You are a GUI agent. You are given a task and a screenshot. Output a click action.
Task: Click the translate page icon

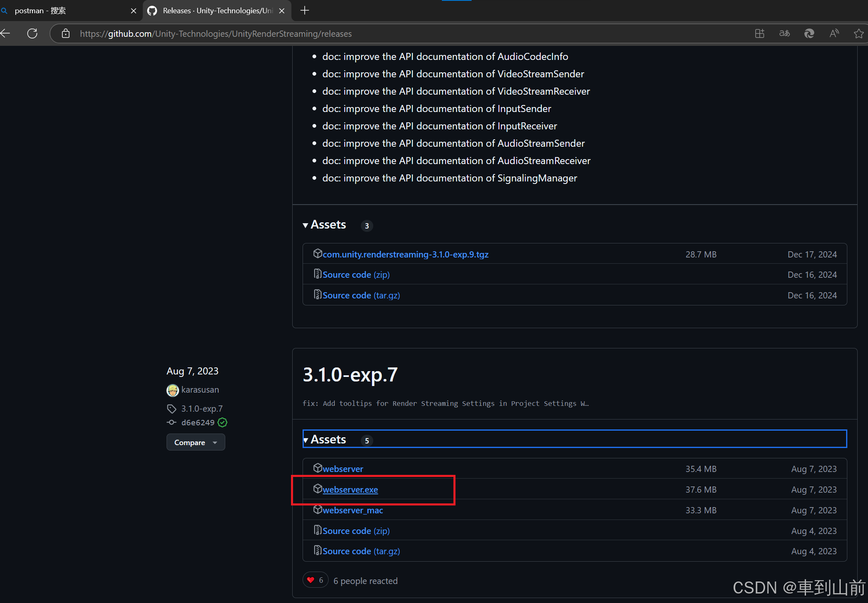coord(784,33)
